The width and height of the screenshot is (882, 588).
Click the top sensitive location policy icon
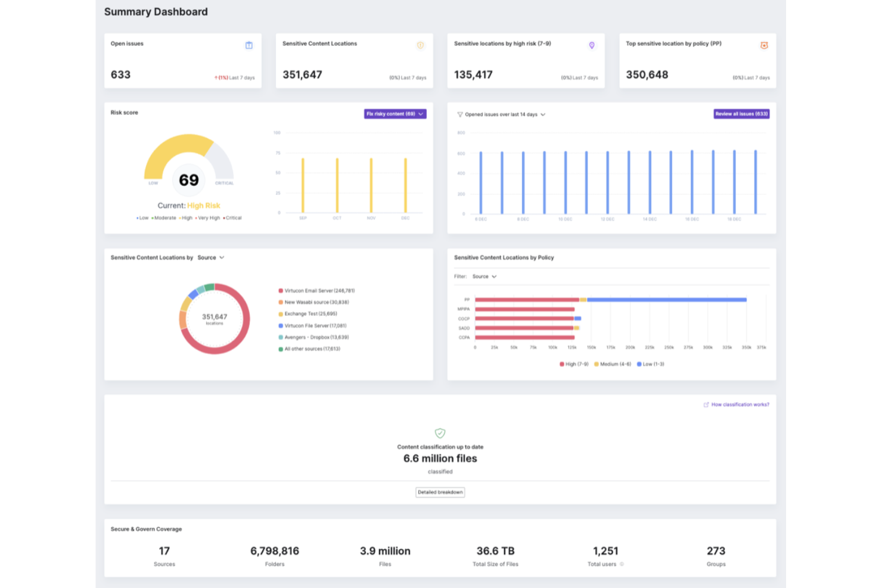pos(764,45)
